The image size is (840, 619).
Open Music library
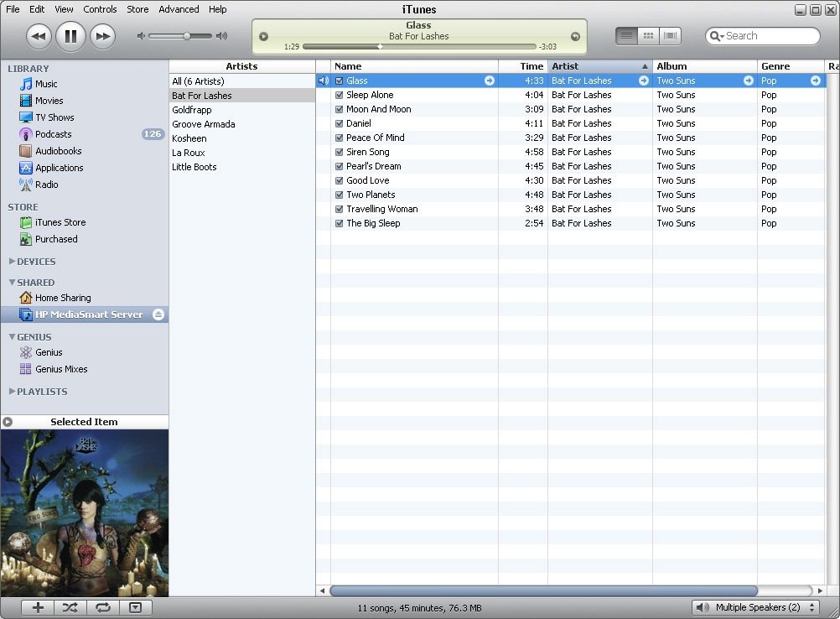[46, 84]
